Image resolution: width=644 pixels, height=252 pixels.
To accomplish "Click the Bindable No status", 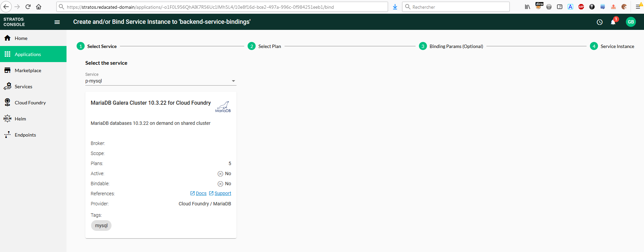I will pyautogui.click(x=224, y=184).
